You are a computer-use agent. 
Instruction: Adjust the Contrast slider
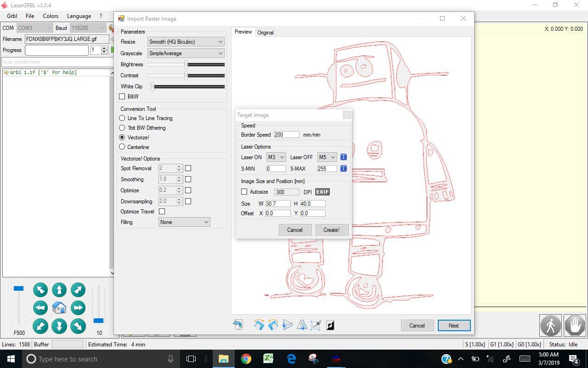187,75
